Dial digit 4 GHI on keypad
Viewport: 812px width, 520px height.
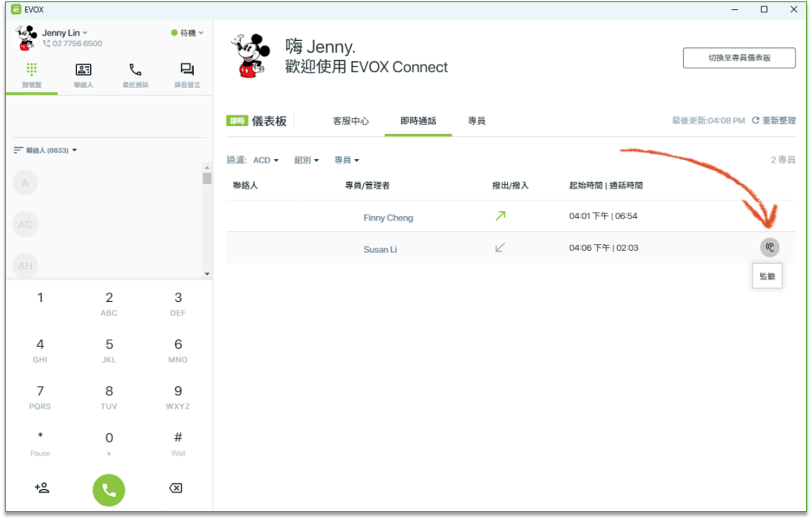[x=40, y=351]
